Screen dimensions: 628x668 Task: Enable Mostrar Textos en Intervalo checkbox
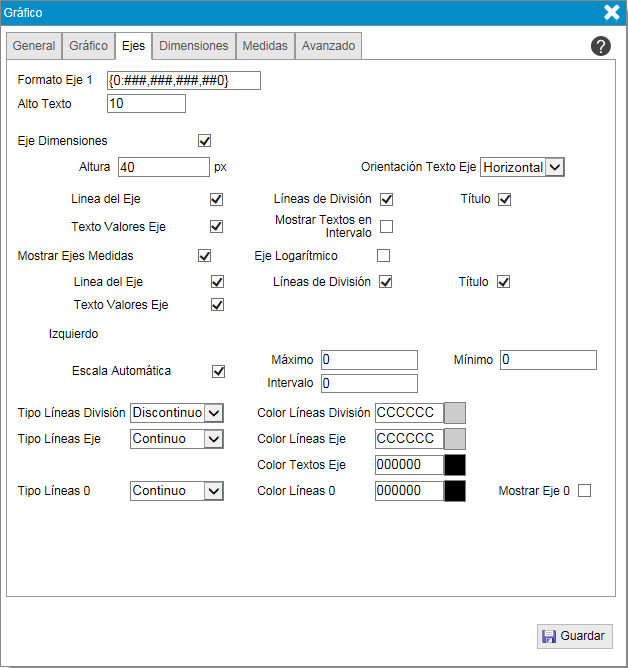[x=386, y=226]
